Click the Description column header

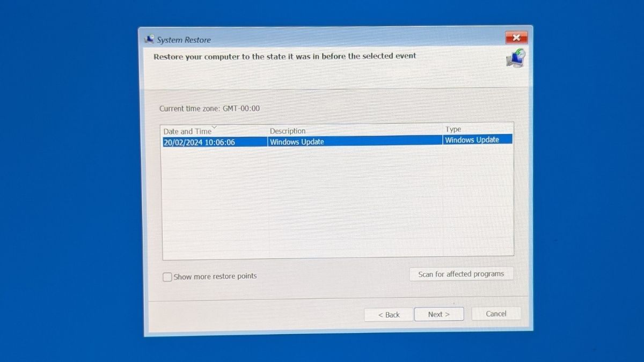tap(288, 131)
